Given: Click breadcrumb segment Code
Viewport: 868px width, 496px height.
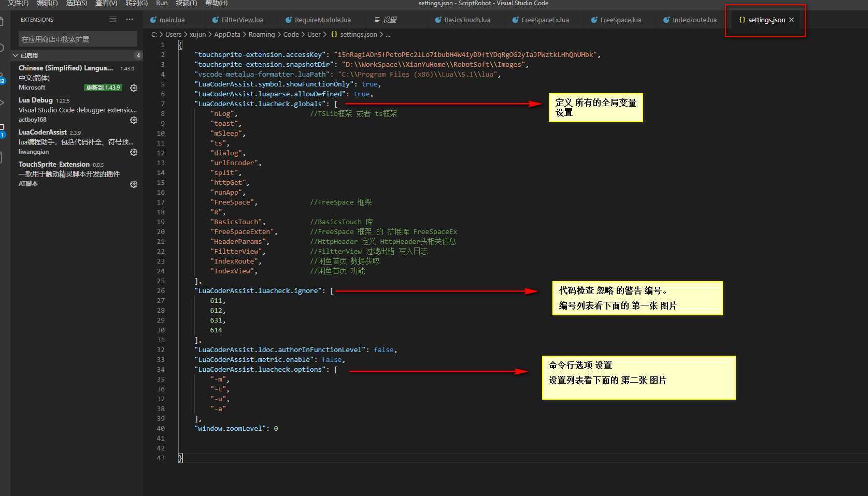Looking at the screenshot, I should pos(291,34).
